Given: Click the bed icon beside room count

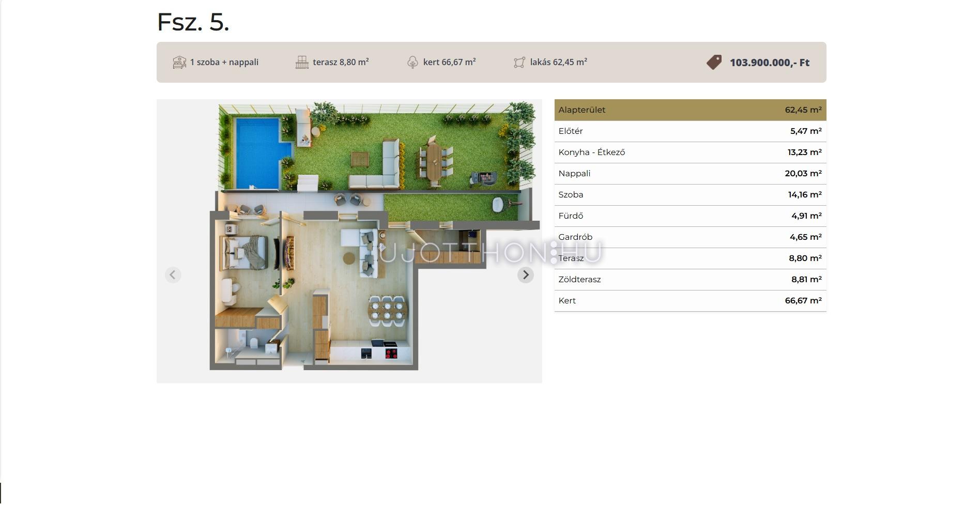Looking at the screenshot, I should click(x=179, y=63).
